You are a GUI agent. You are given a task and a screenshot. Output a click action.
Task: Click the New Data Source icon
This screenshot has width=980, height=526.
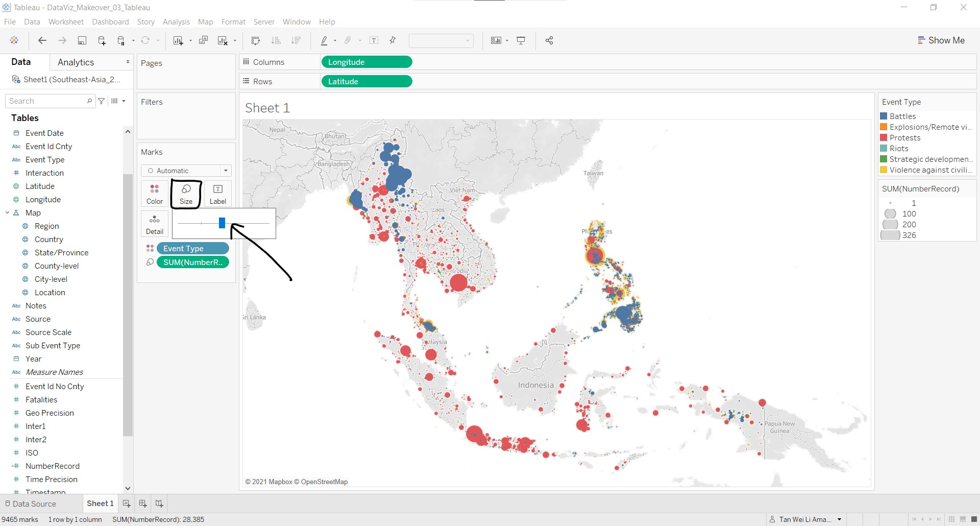(102, 41)
